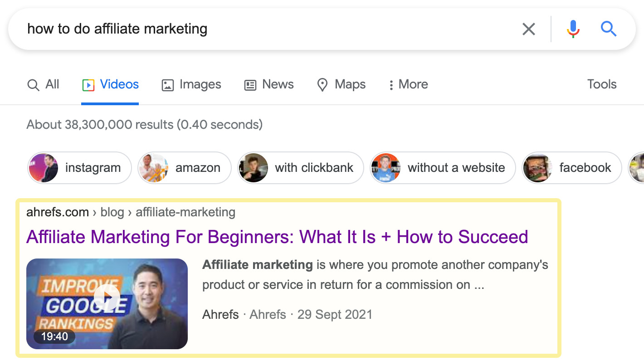Image resolution: width=644 pixels, height=361 pixels.
Task: Visit the ahrefs.com breadcrumb link
Action: coord(58,212)
